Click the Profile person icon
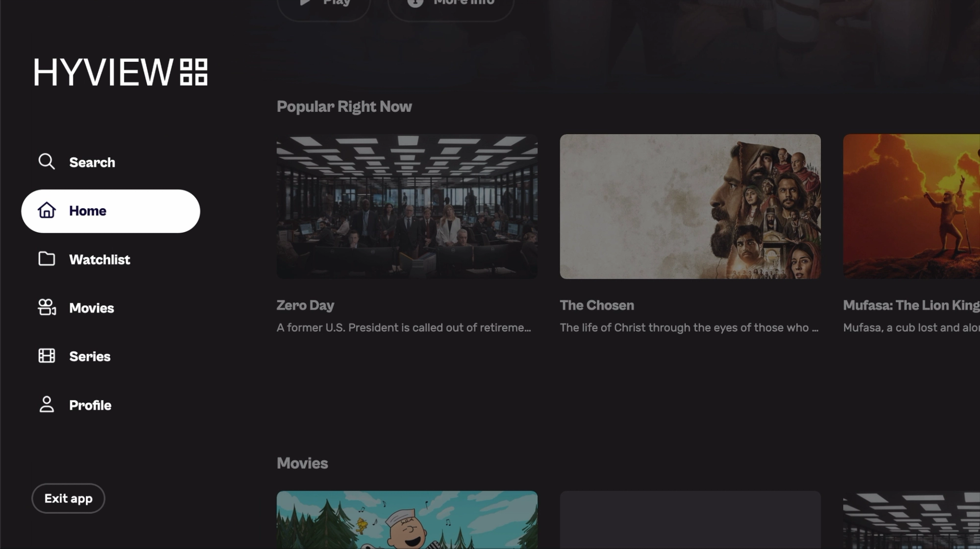Screen dimensions: 980x549 coord(46,404)
